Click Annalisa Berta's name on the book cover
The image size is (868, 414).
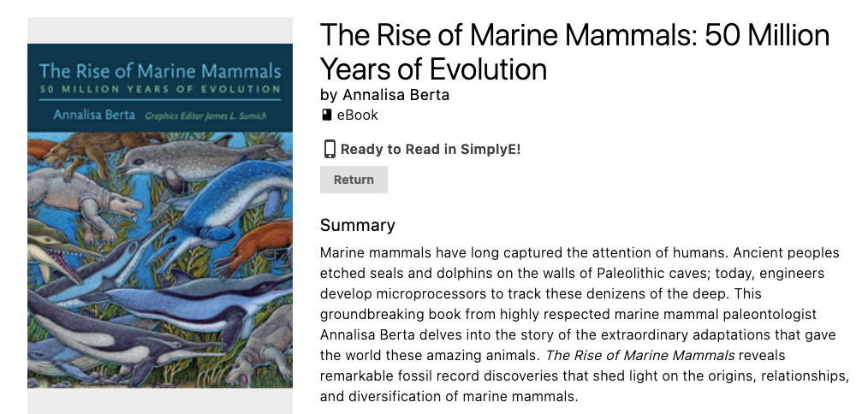(94, 115)
